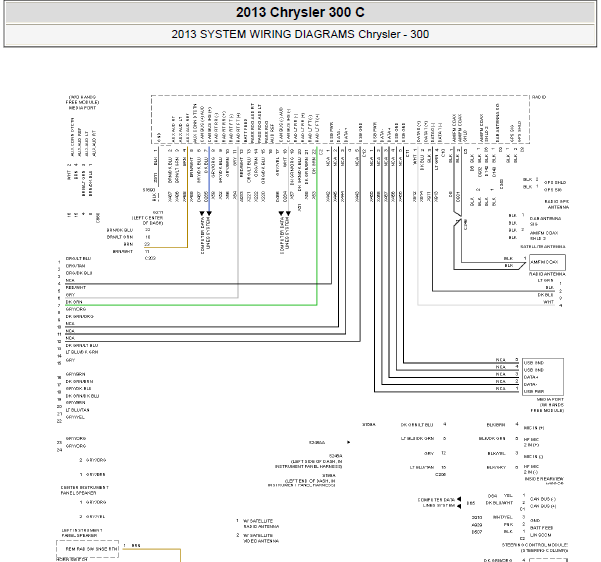The width and height of the screenshot is (601, 562).
Task: Click the BATT FEED terminal label
Action: [541, 528]
